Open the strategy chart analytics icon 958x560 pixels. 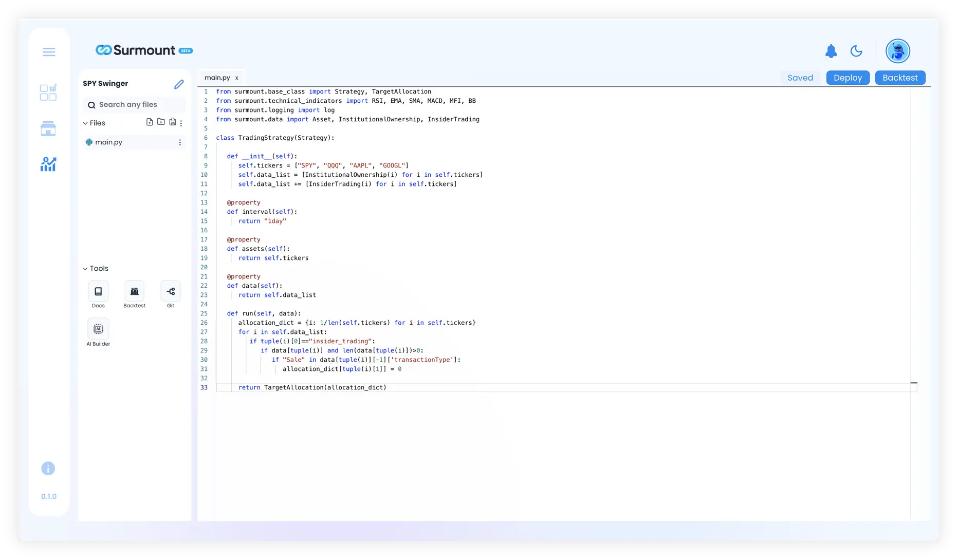click(x=48, y=164)
